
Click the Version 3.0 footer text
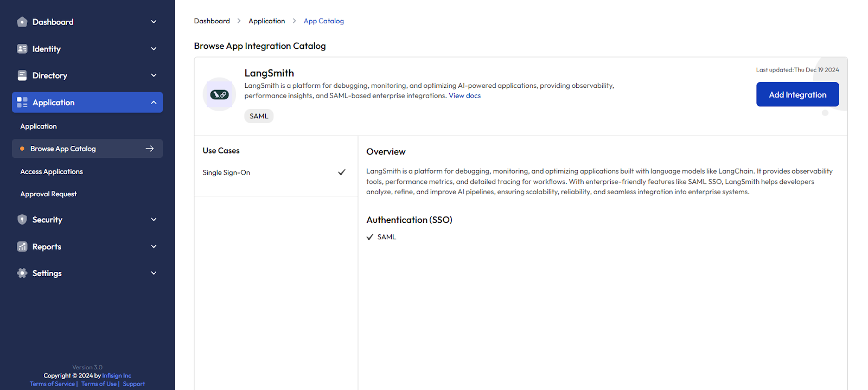coord(87,367)
